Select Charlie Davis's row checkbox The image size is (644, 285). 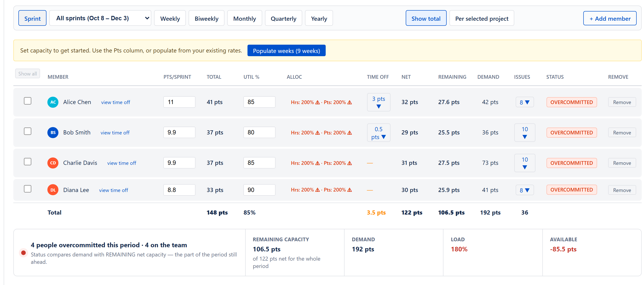tap(28, 162)
